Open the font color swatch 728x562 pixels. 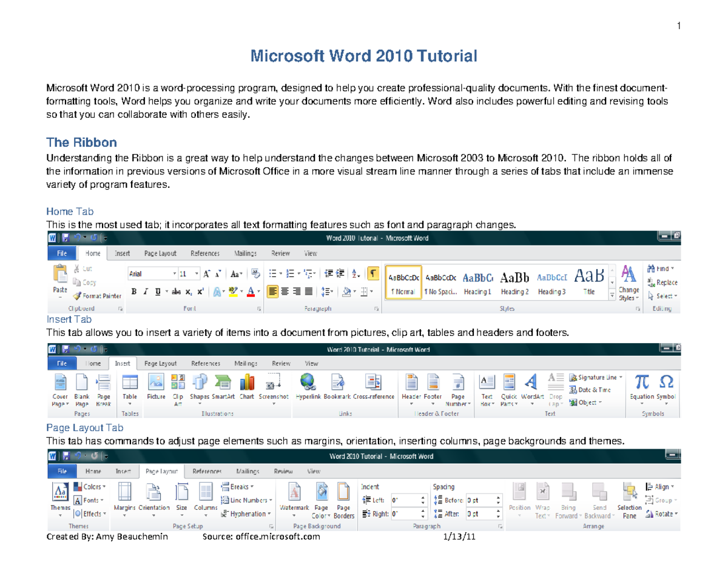coord(249,292)
